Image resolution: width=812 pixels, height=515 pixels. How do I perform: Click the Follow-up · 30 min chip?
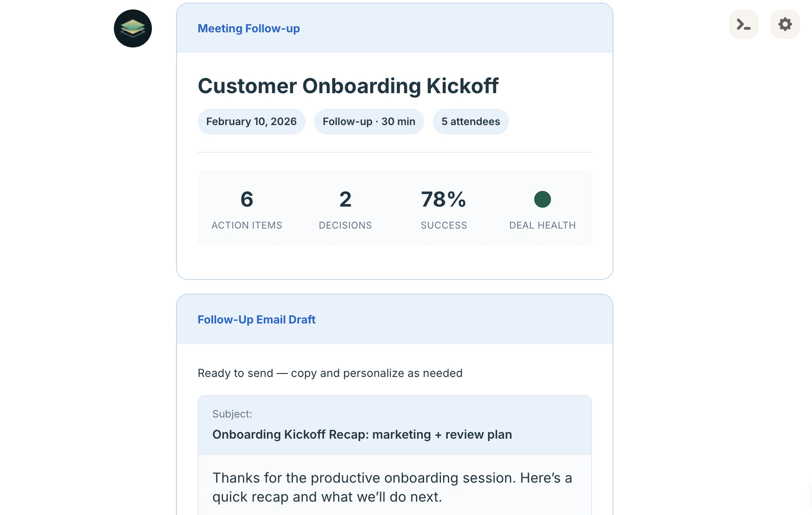click(369, 122)
